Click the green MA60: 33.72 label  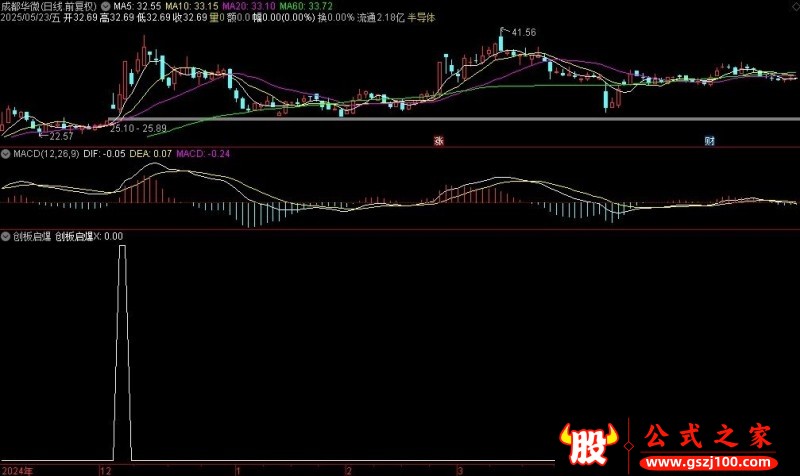(x=306, y=7)
